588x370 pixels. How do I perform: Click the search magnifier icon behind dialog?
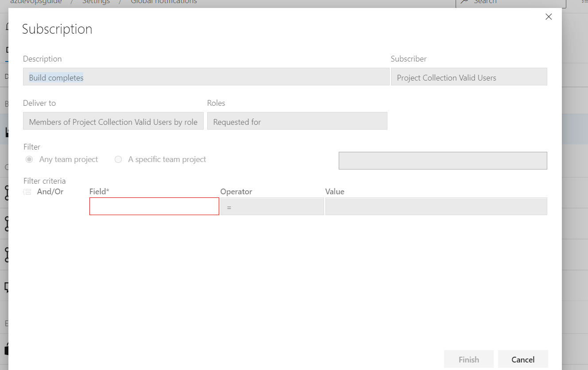click(x=464, y=2)
